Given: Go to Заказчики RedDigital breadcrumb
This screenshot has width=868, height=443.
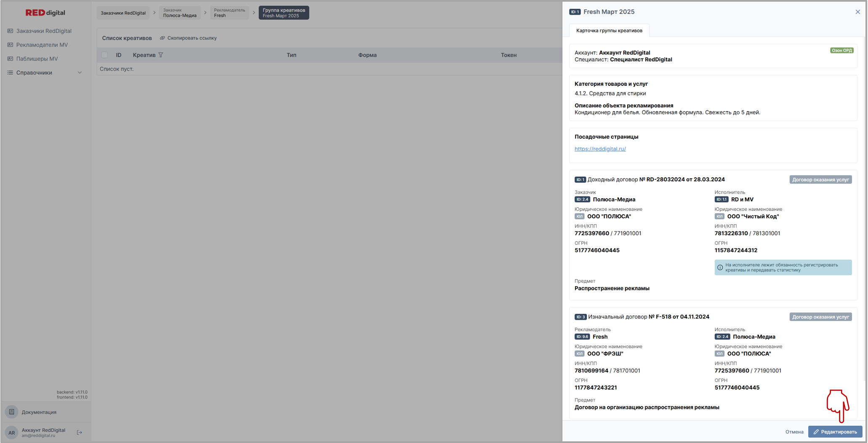Looking at the screenshot, I should click(123, 13).
